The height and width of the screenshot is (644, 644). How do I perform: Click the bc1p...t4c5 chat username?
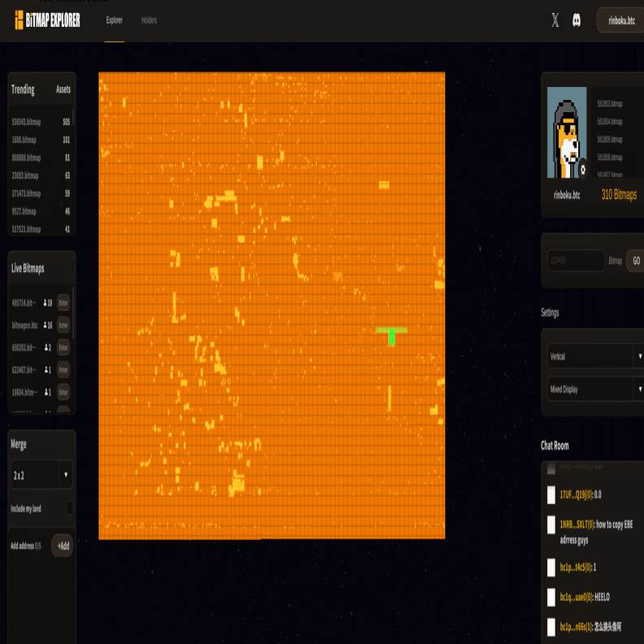coord(576,567)
